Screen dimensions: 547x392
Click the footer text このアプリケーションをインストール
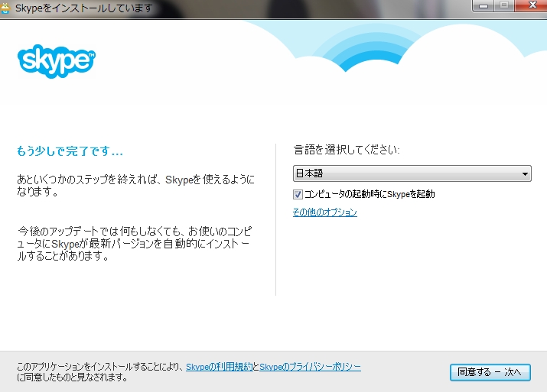coord(99,368)
